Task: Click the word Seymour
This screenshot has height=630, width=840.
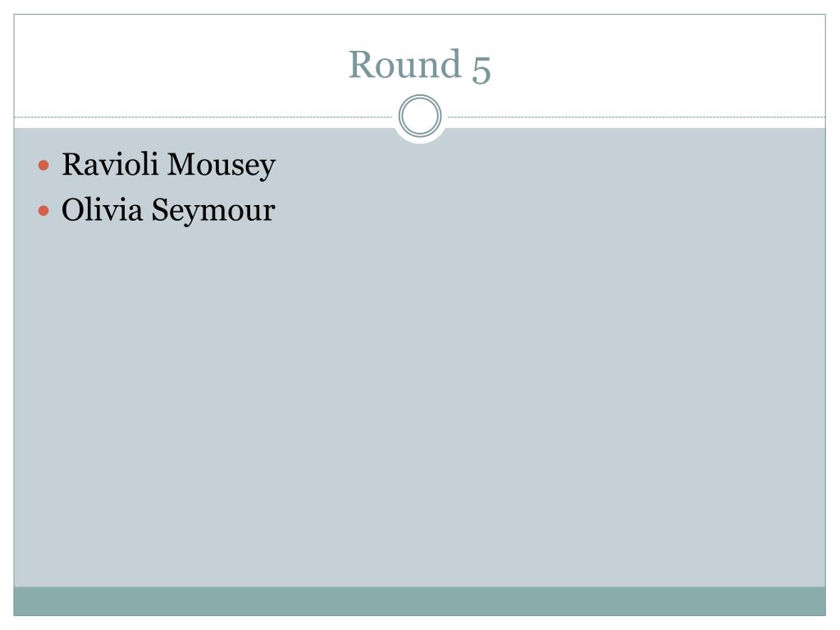Action: pos(213,211)
